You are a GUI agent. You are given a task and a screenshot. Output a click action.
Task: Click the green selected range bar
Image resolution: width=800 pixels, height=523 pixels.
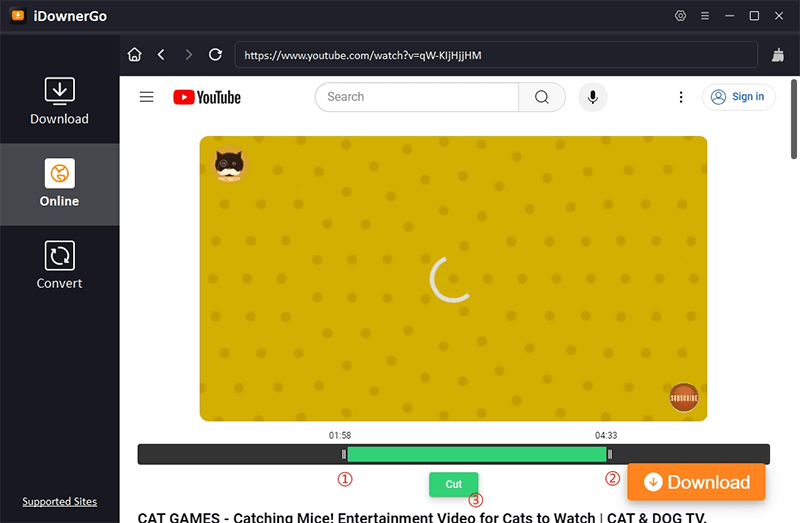pos(477,454)
